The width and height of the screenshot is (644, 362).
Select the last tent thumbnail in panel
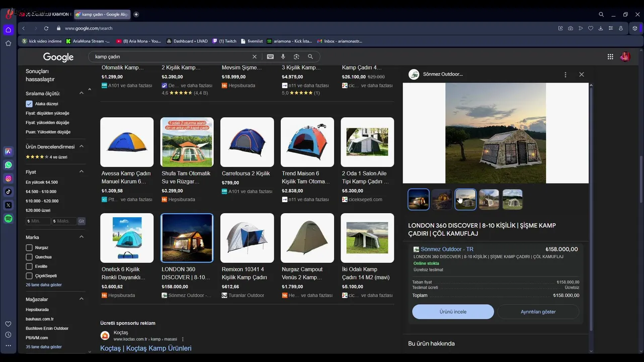click(512, 200)
